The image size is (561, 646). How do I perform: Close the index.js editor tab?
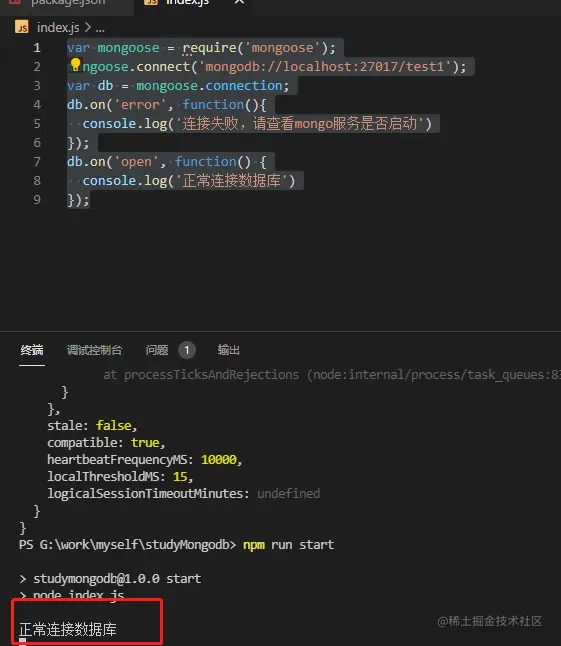pyautogui.click(x=239, y=2)
